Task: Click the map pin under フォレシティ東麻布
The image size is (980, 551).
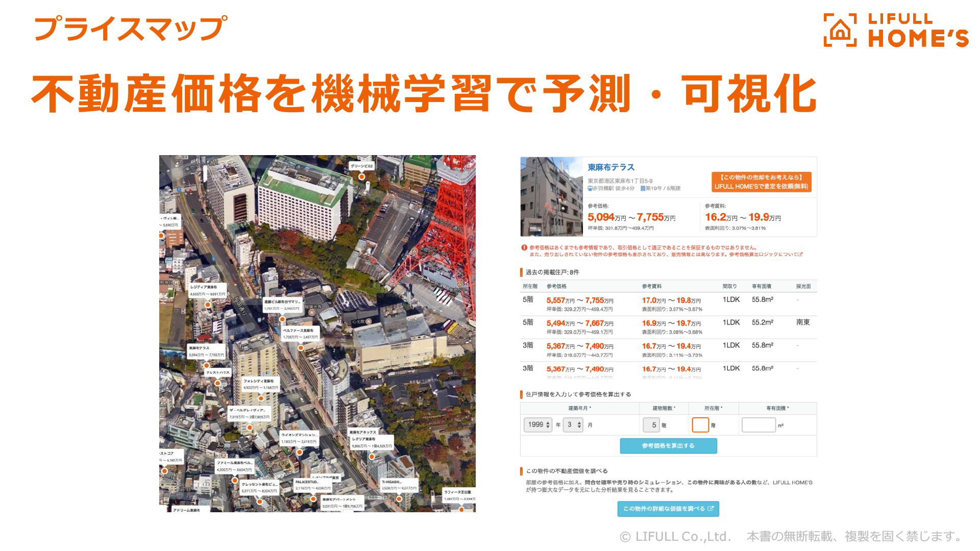Action: pyautogui.click(x=260, y=399)
